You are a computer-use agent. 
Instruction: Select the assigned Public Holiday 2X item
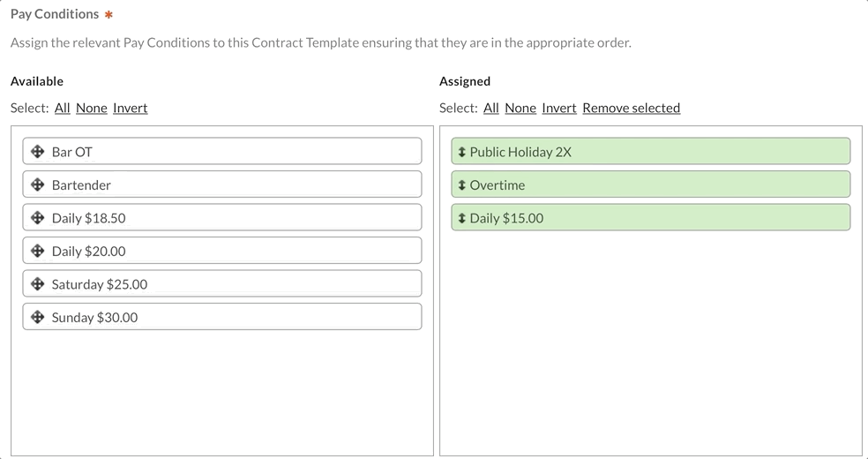(651, 152)
